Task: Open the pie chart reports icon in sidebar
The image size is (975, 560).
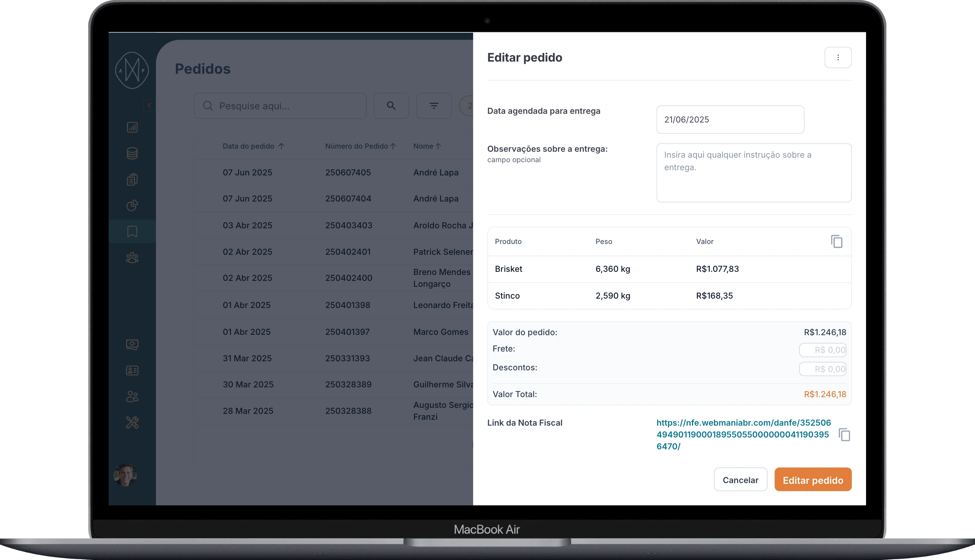Action: (x=132, y=205)
